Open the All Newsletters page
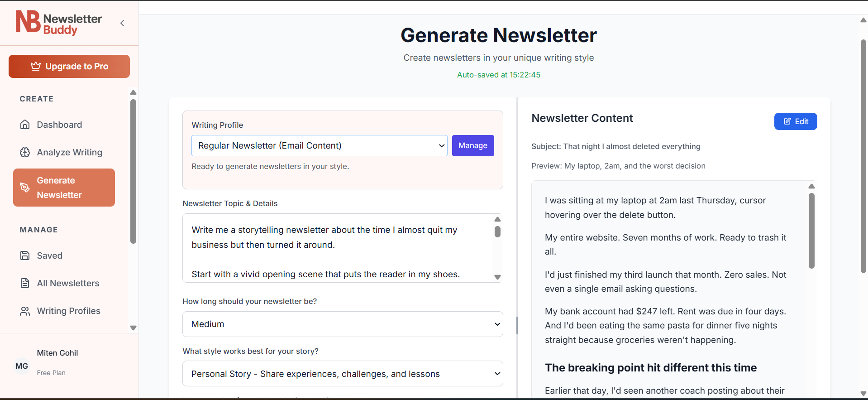The height and width of the screenshot is (400, 868). (68, 283)
